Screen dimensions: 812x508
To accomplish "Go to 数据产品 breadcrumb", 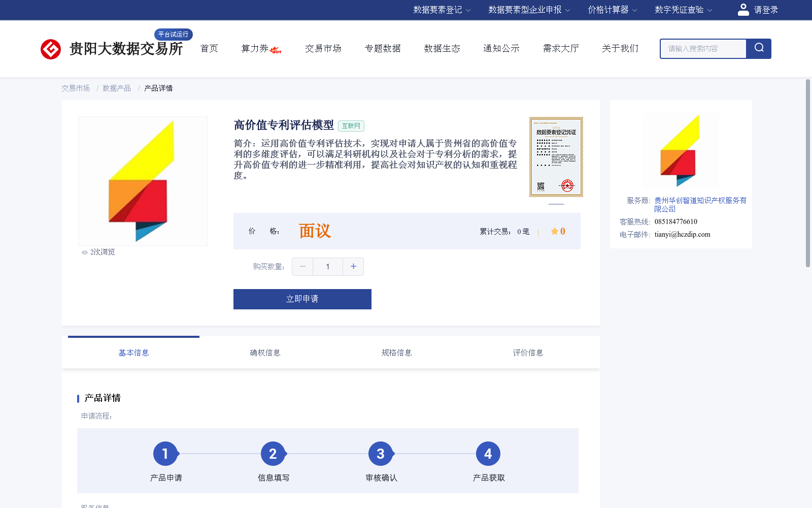I will [117, 88].
